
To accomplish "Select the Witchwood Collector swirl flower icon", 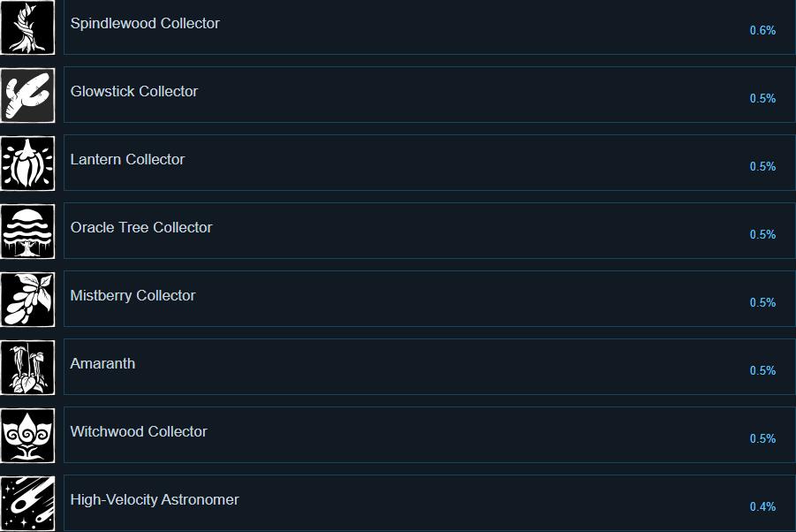I will click(27, 436).
